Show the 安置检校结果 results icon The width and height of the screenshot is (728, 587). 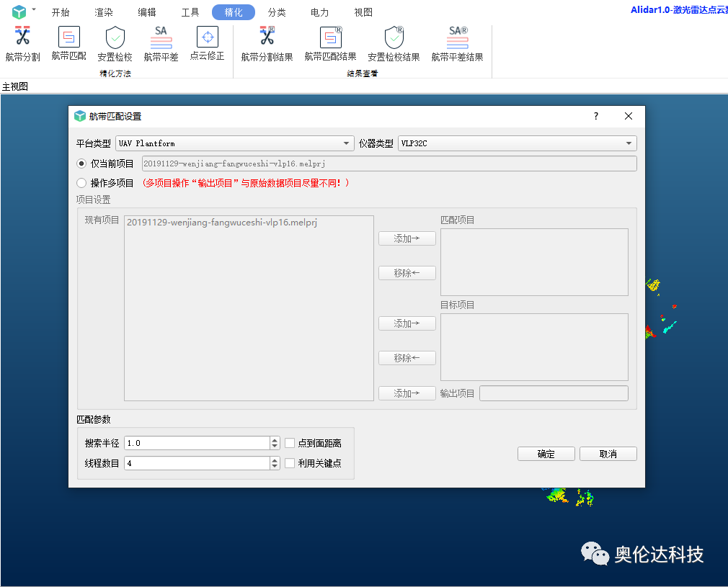pyautogui.click(x=394, y=37)
